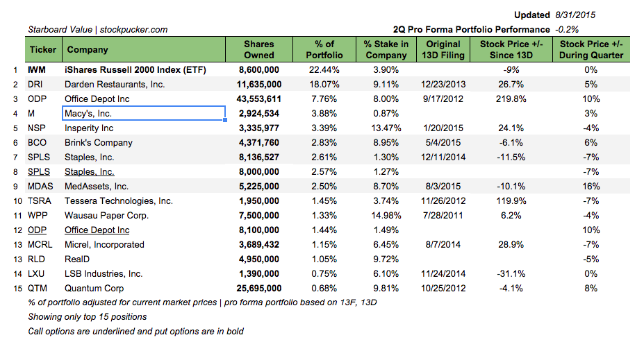644x342 pixels.
Task: Select the RLD ticker cell
Action: click(x=36, y=259)
